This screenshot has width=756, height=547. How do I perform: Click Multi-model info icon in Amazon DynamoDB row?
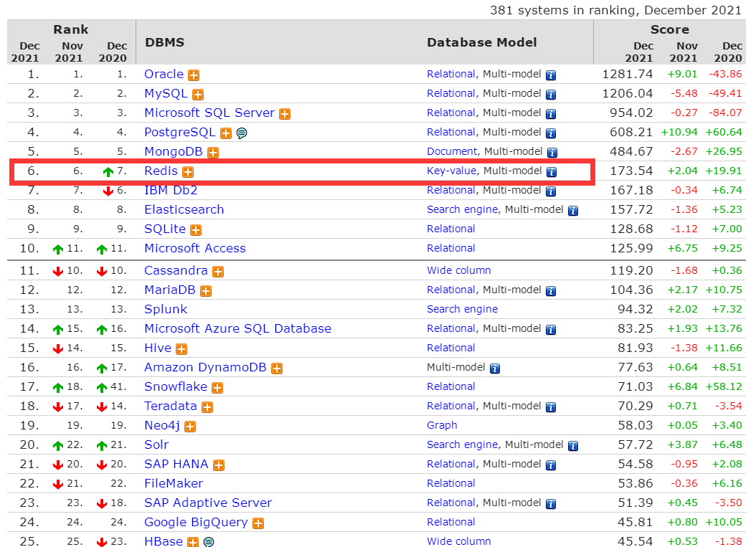click(495, 368)
